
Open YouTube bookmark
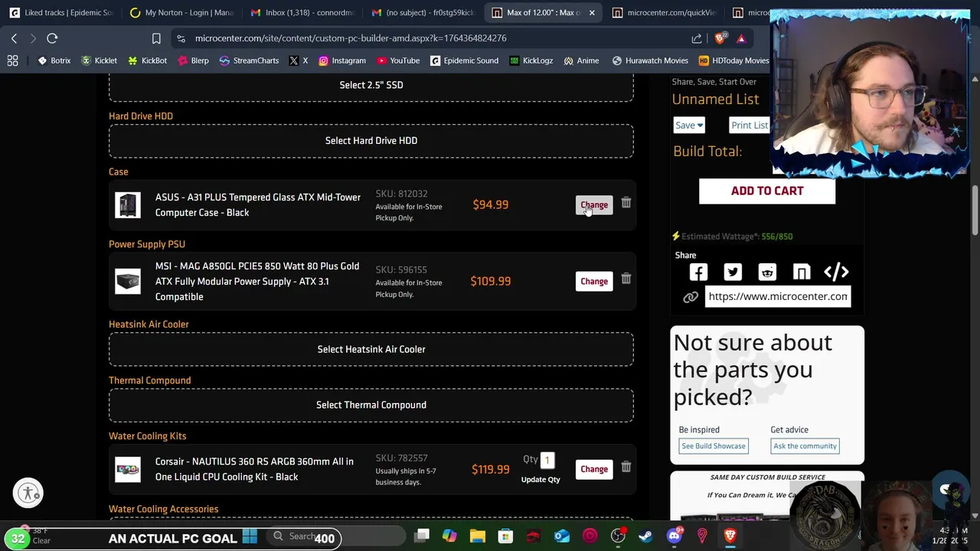pyautogui.click(x=397, y=60)
